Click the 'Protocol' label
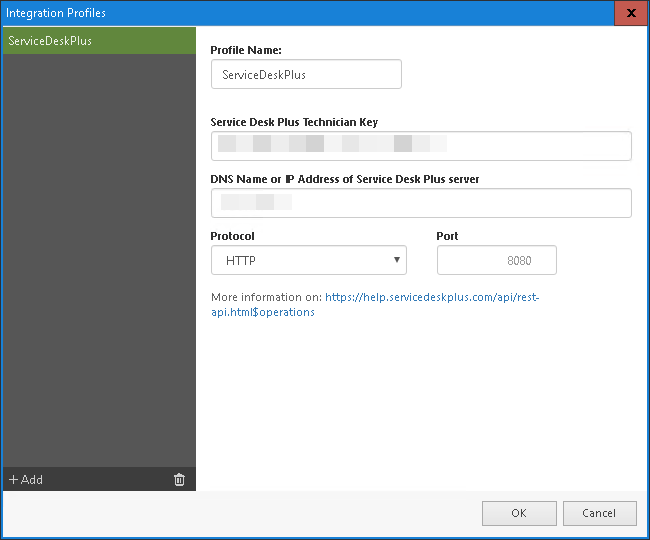Viewport: 650px width, 540px height. (232, 236)
